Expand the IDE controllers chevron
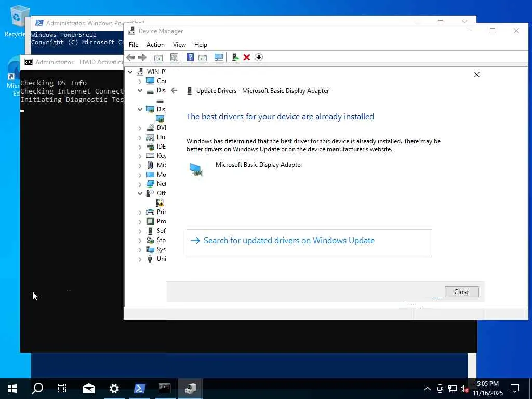The width and height of the screenshot is (532, 399). point(140,147)
